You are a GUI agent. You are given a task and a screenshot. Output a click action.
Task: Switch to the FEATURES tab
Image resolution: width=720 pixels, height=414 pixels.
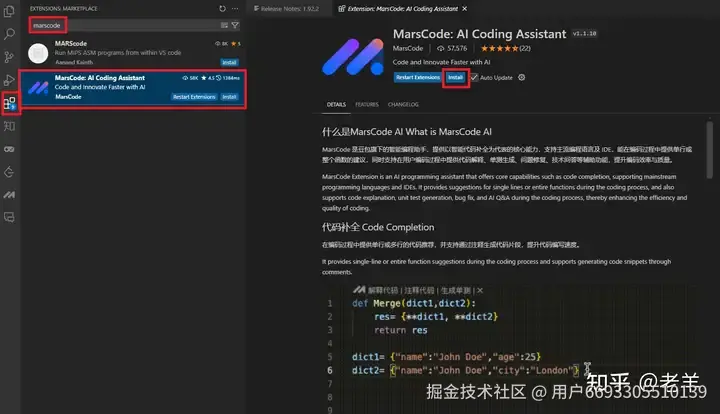click(367, 105)
